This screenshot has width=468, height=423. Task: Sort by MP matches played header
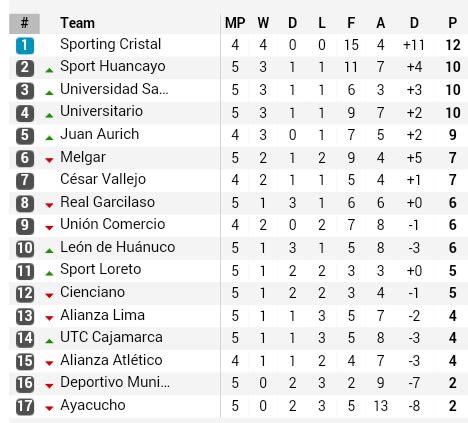point(235,23)
